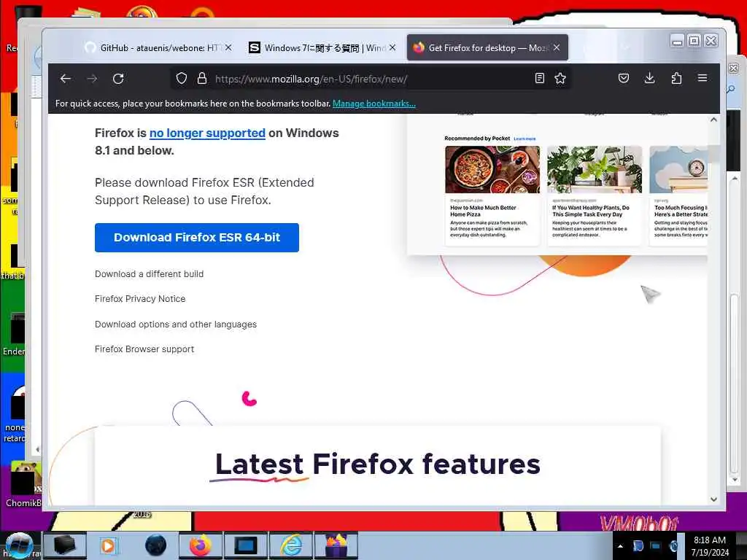747x560 pixels.
Task: Close the GitHub tab
Action: pos(228,47)
